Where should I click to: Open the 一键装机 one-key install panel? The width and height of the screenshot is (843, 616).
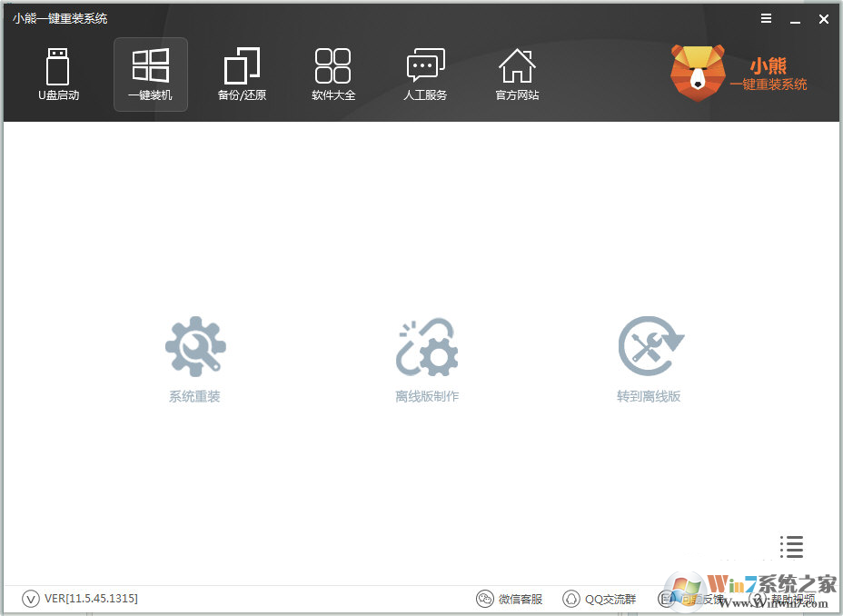150,73
